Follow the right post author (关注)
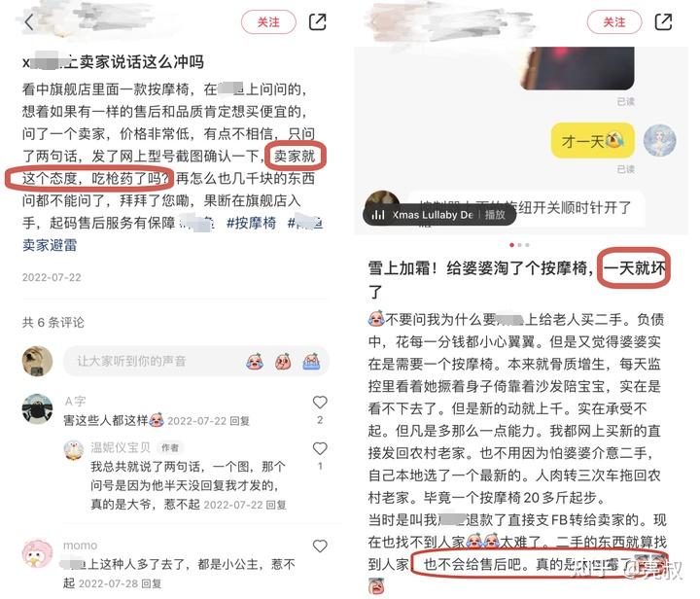The width and height of the screenshot is (700, 599). (x=613, y=21)
